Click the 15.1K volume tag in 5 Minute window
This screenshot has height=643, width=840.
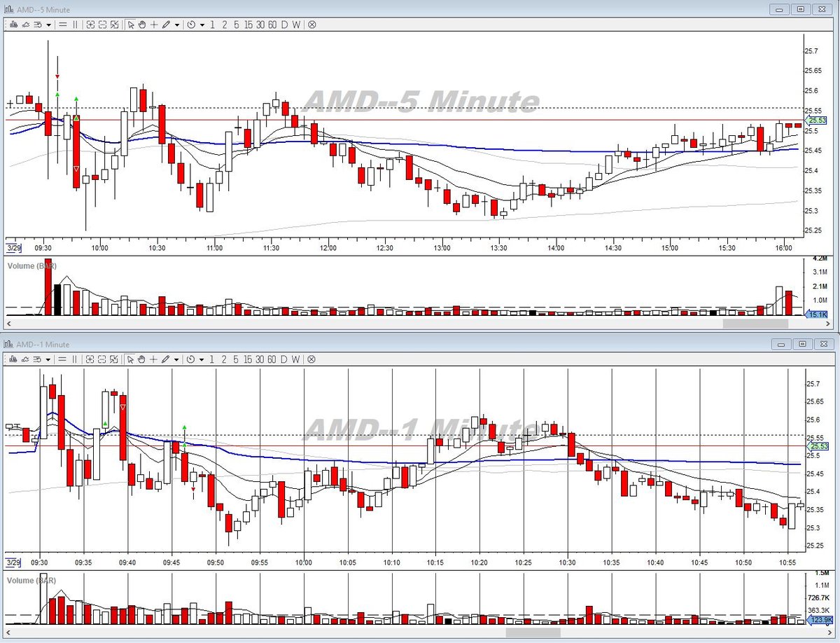[818, 314]
